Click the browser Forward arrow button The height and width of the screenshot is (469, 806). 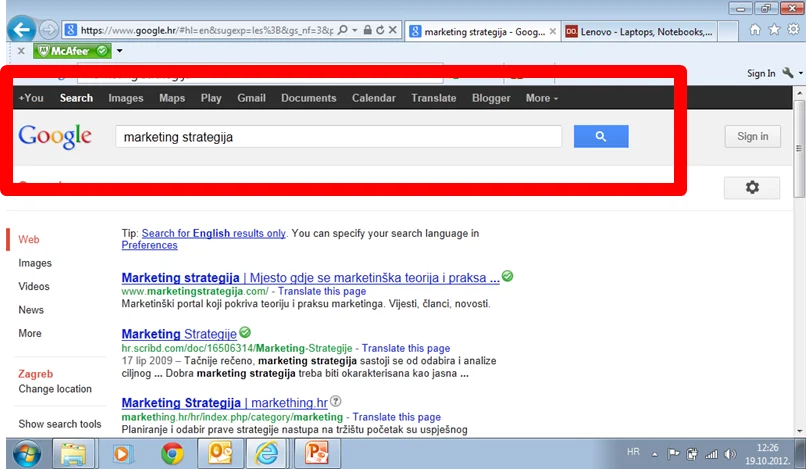coord(48,30)
